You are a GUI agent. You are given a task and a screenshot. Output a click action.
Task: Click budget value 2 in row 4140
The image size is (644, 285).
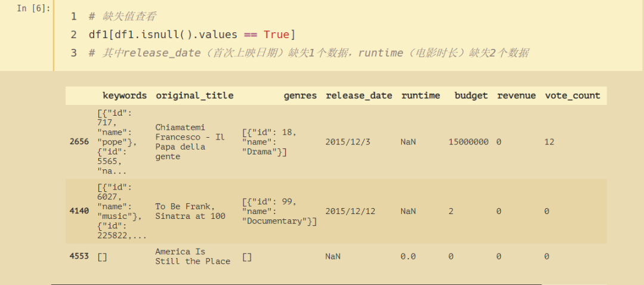[451, 211]
